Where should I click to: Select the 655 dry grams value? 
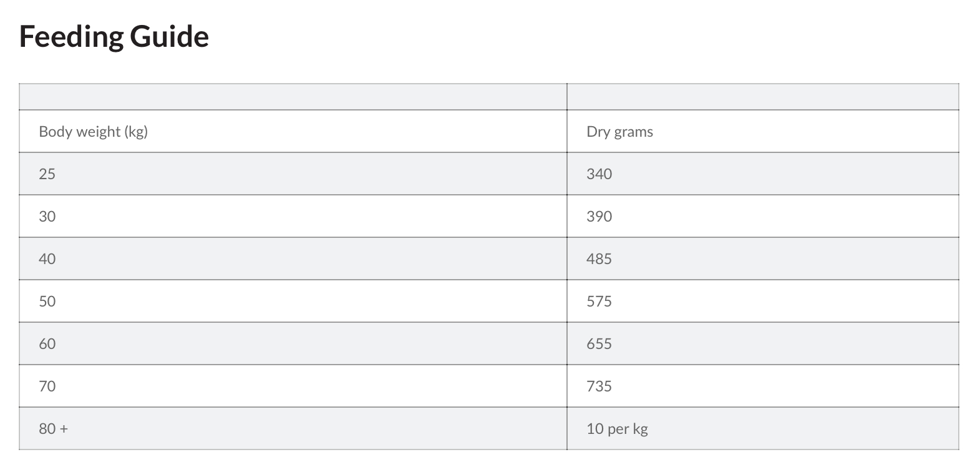pyautogui.click(x=599, y=344)
